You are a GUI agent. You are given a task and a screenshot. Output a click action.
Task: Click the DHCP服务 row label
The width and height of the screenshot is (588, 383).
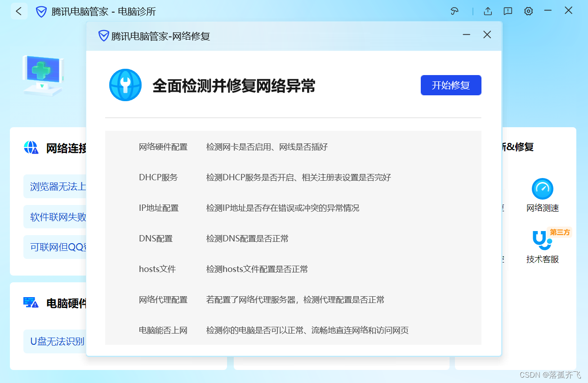158,178
